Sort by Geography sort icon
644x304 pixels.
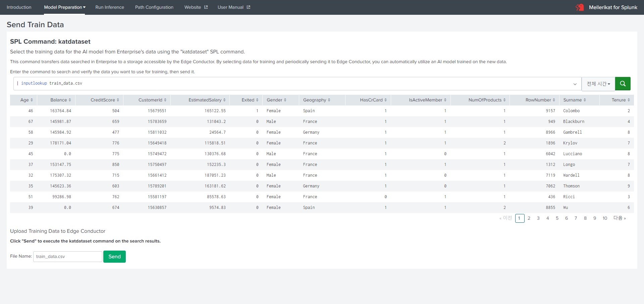coord(329,100)
